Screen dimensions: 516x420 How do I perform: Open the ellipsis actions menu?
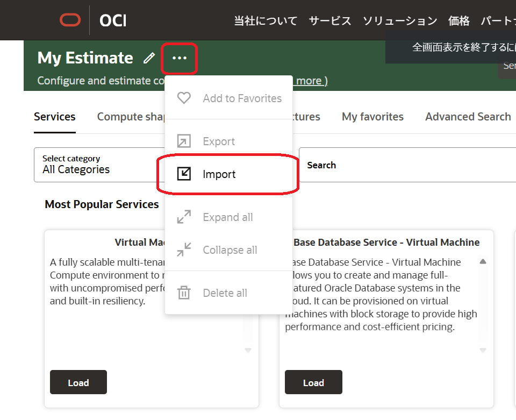(x=180, y=58)
